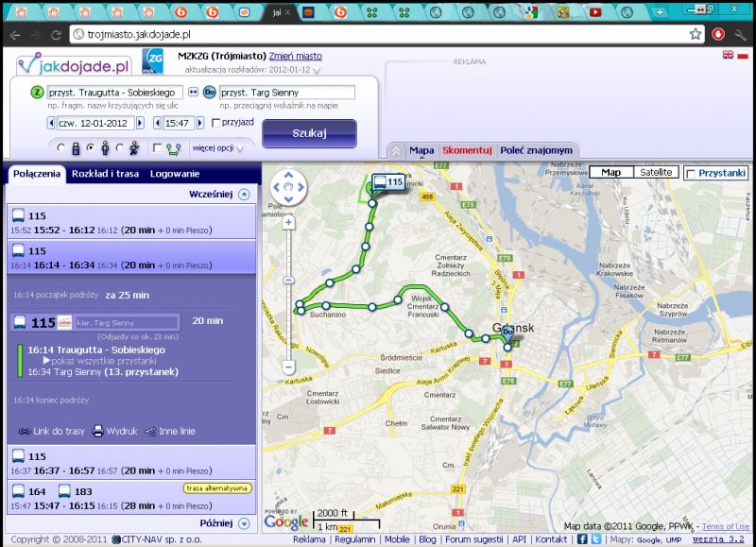Open the Forum sugestii footer link

pos(474,539)
